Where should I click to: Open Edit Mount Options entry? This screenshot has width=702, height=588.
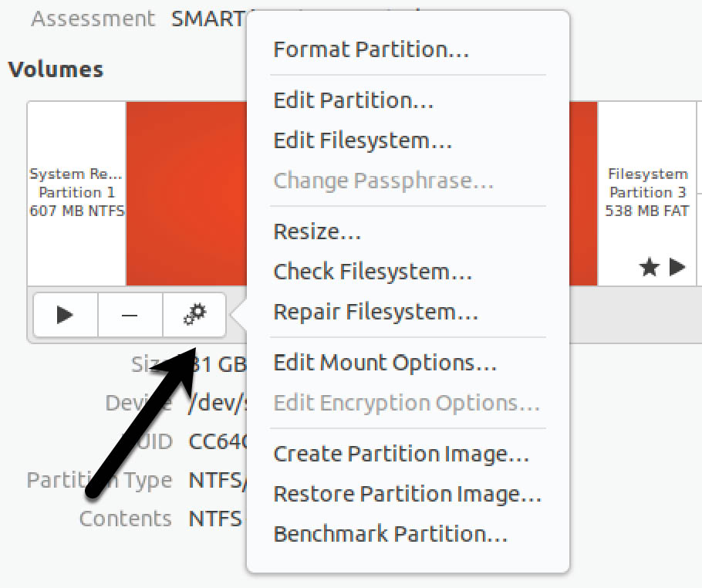pyautogui.click(x=385, y=363)
